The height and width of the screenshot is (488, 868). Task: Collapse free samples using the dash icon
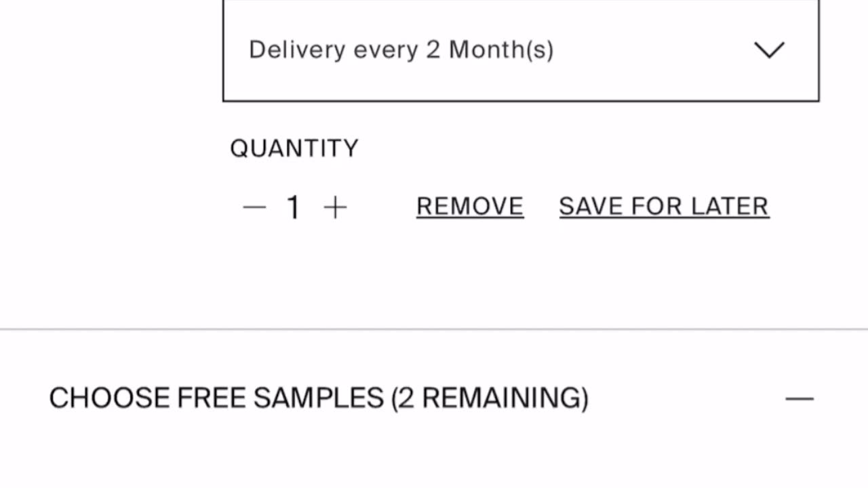(x=799, y=399)
